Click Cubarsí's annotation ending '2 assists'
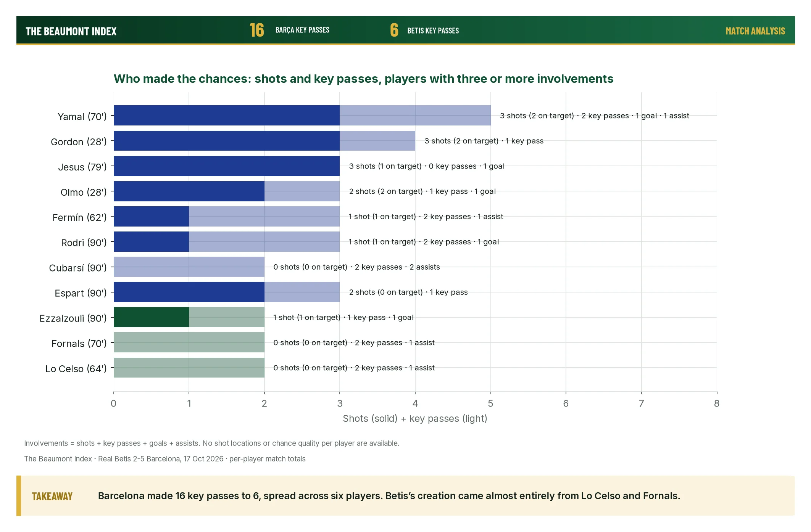Screen dimensions: 811x532 point(356,267)
